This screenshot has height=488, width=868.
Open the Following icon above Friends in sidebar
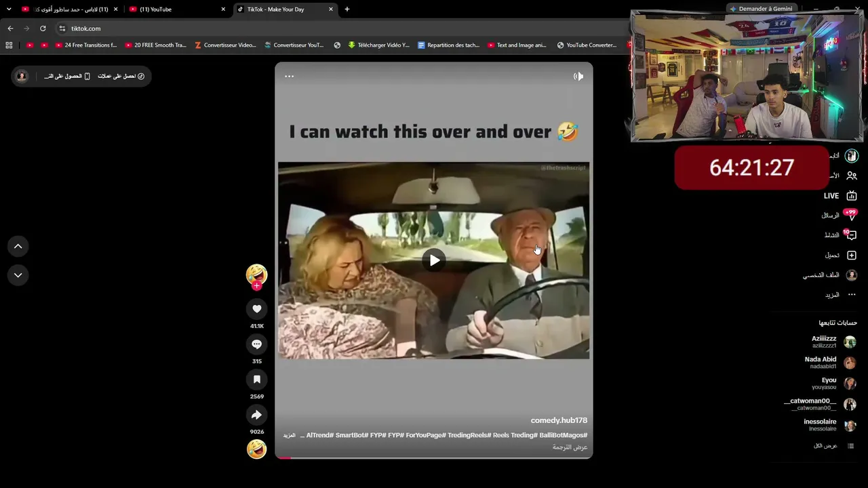click(x=852, y=156)
